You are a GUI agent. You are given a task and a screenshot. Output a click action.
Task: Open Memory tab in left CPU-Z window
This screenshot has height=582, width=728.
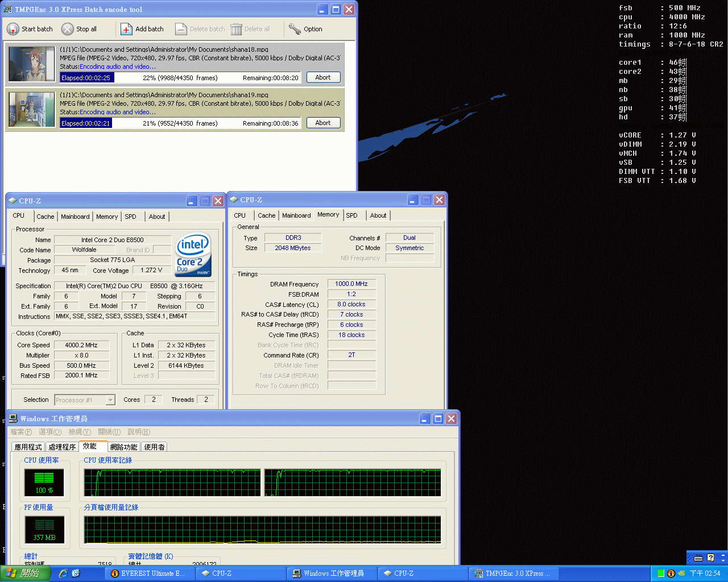click(107, 217)
